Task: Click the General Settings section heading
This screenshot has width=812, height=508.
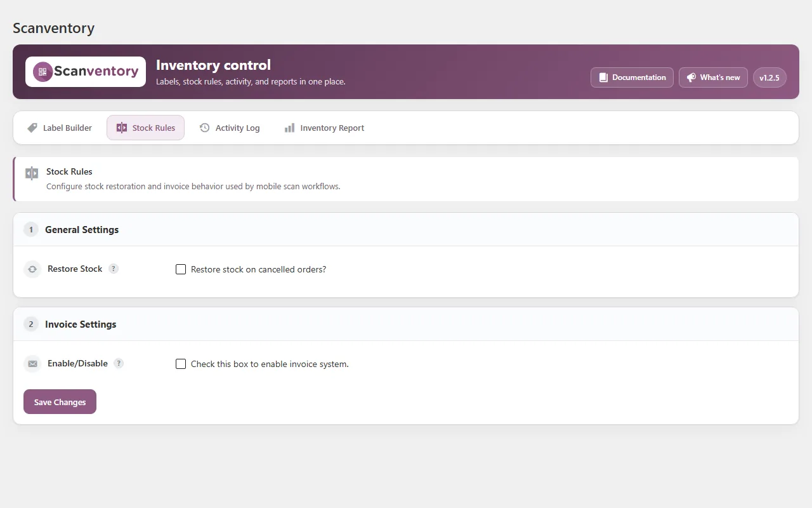Action: [82, 230]
